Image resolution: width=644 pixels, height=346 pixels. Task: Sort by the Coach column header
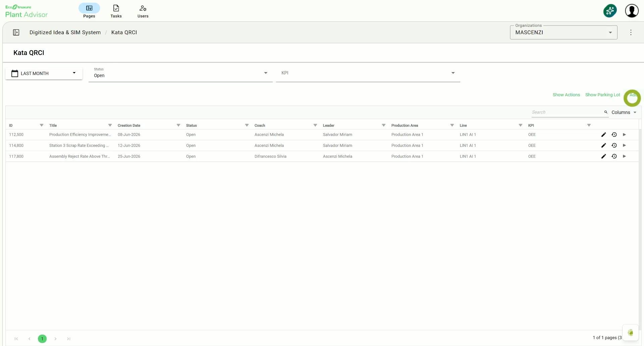pyautogui.click(x=260, y=125)
